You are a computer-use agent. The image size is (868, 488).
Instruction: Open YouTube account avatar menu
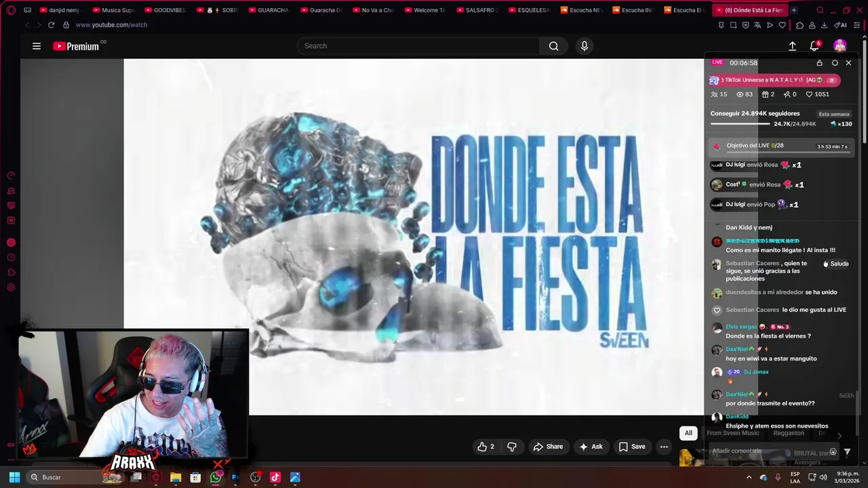[840, 46]
